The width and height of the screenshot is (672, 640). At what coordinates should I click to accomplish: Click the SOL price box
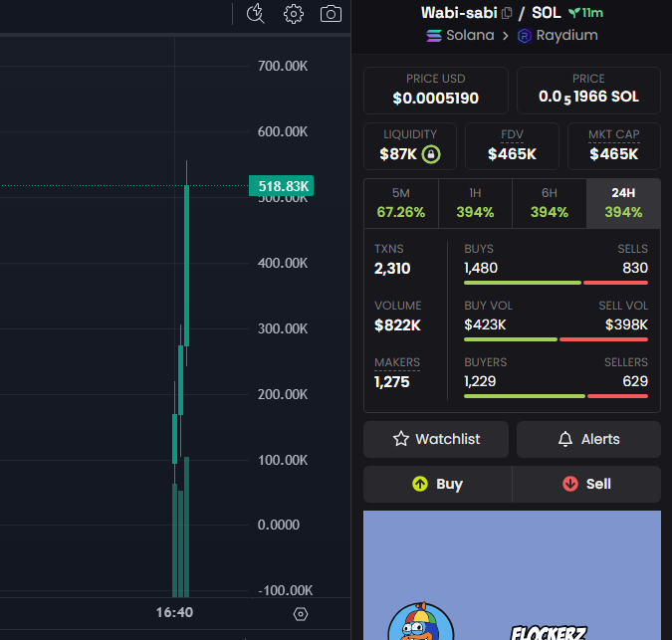[588, 91]
